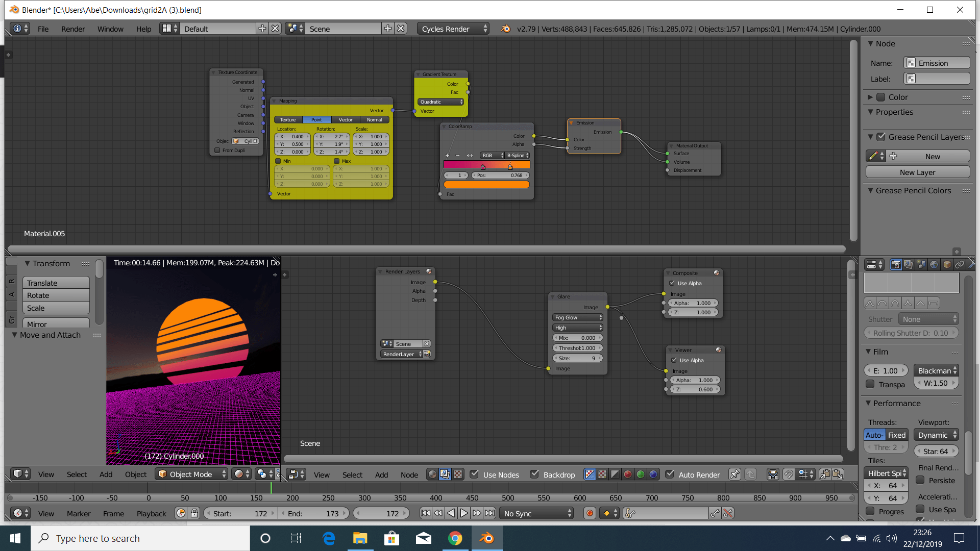980x551 pixels.
Task: Click the pin node tree icon
Action: [x=734, y=474]
